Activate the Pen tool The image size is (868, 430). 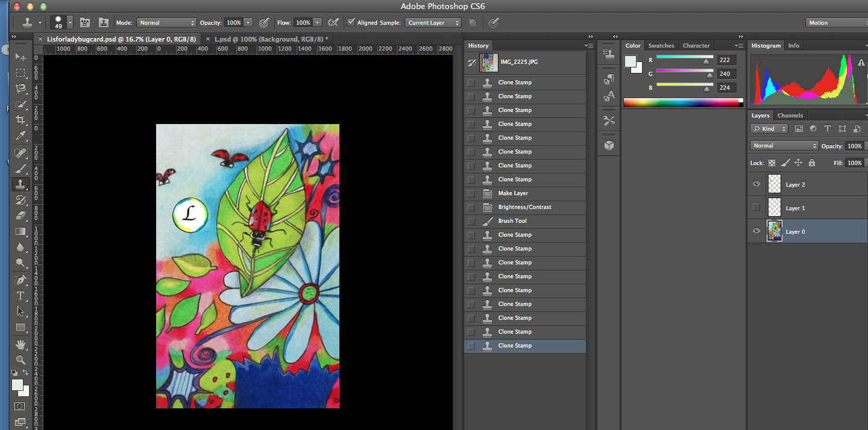point(20,280)
